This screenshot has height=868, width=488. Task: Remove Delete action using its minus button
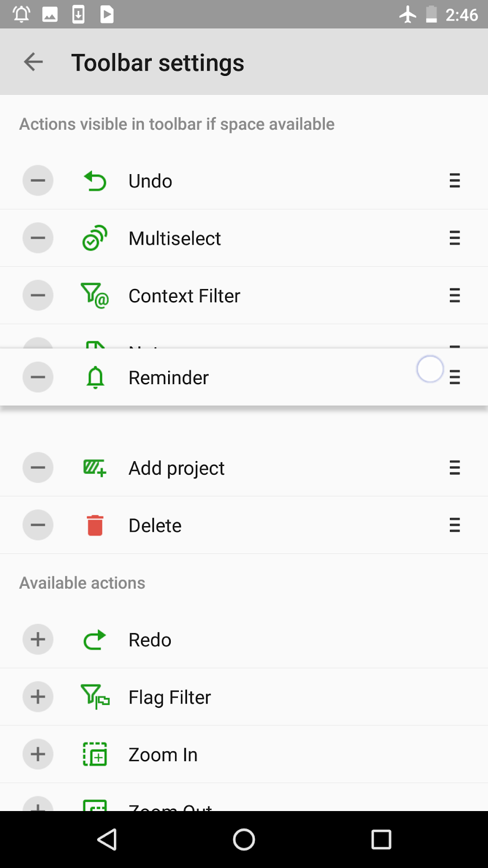coord(38,525)
